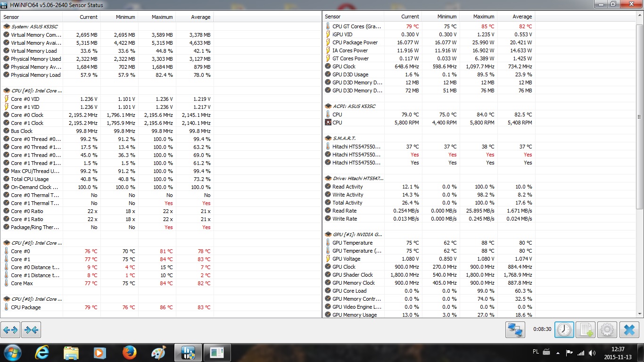This screenshot has height=362, width=644.
Task: Click the expand layout arrows button
Action: coord(10,330)
